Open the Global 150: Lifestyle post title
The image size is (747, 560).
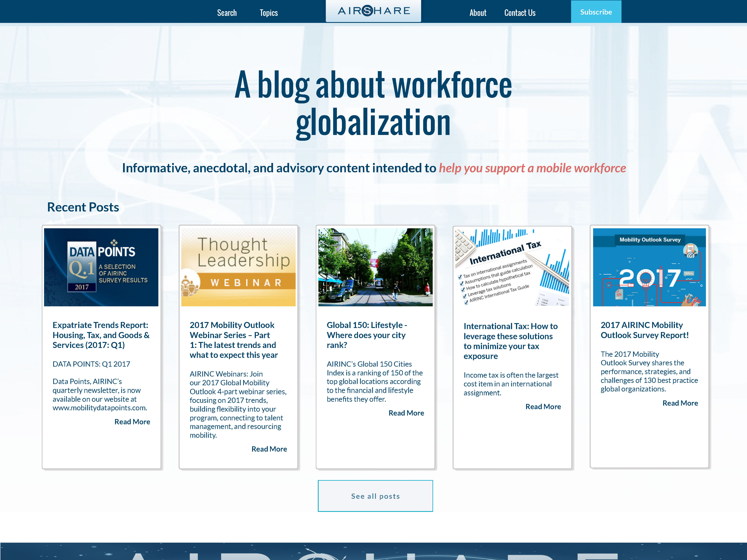click(367, 335)
